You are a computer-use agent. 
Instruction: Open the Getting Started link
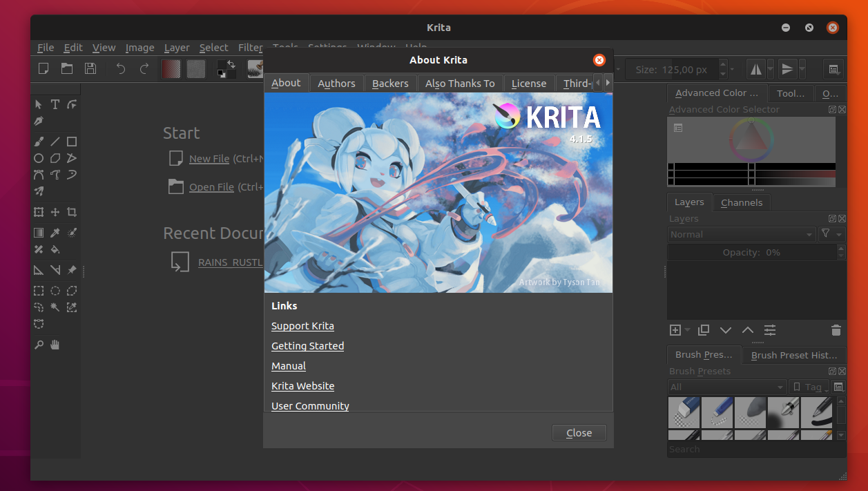coord(307,346)
